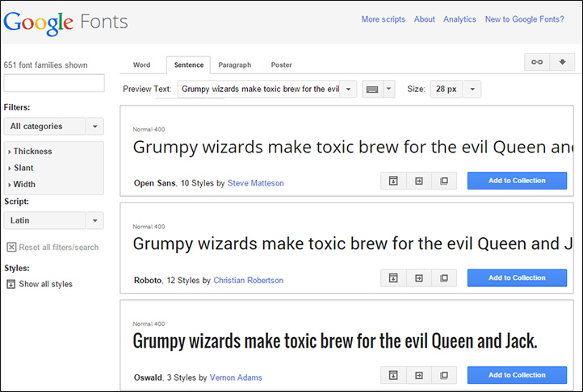Open the About link
583x392 pixels.
click(424, 19)
